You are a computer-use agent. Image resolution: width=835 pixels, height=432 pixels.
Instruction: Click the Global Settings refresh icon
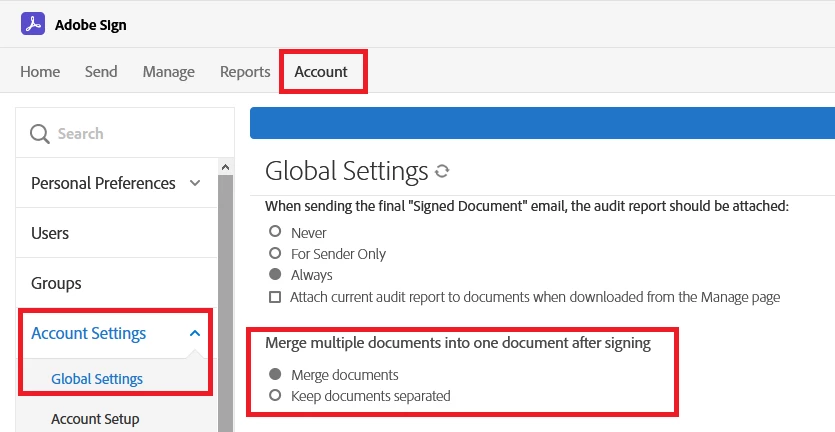(442, 171)
